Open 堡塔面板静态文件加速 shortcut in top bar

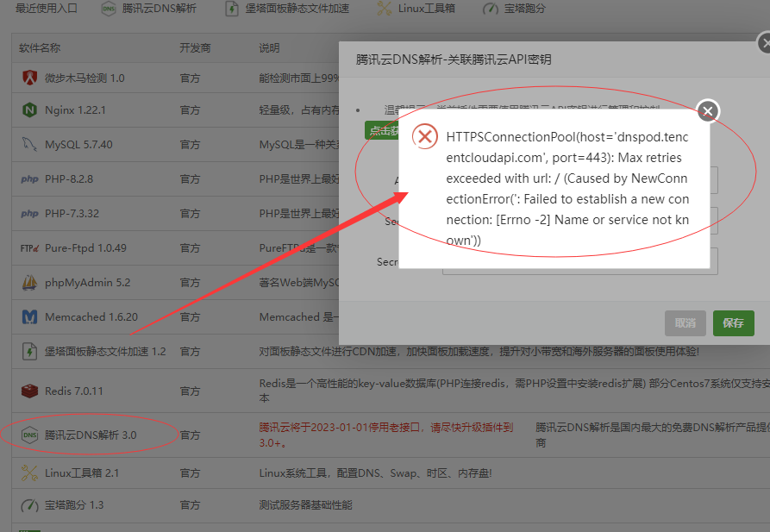pyautogui.click(x=287, y=9)
